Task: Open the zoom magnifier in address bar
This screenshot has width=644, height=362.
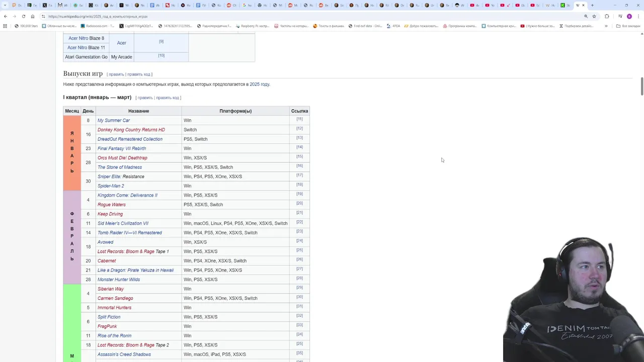Action: (586, 16)
